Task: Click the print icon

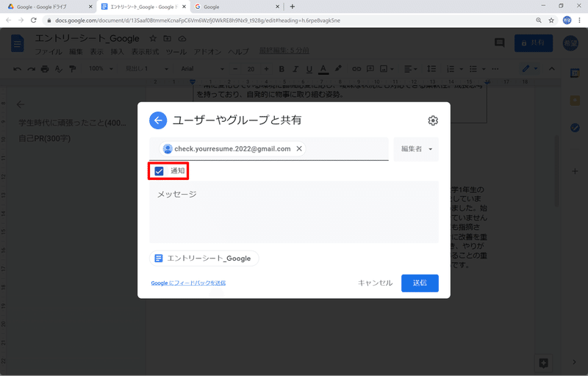Action: pos(45,69)
